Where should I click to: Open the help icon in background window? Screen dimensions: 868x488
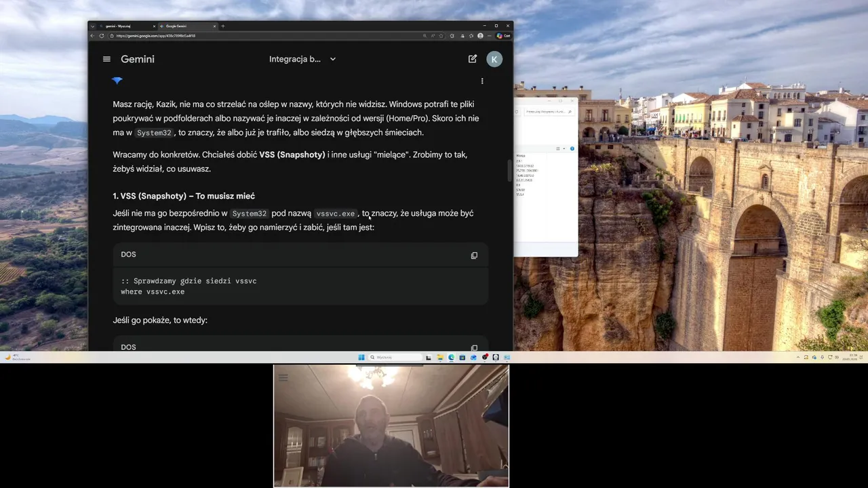572,148
